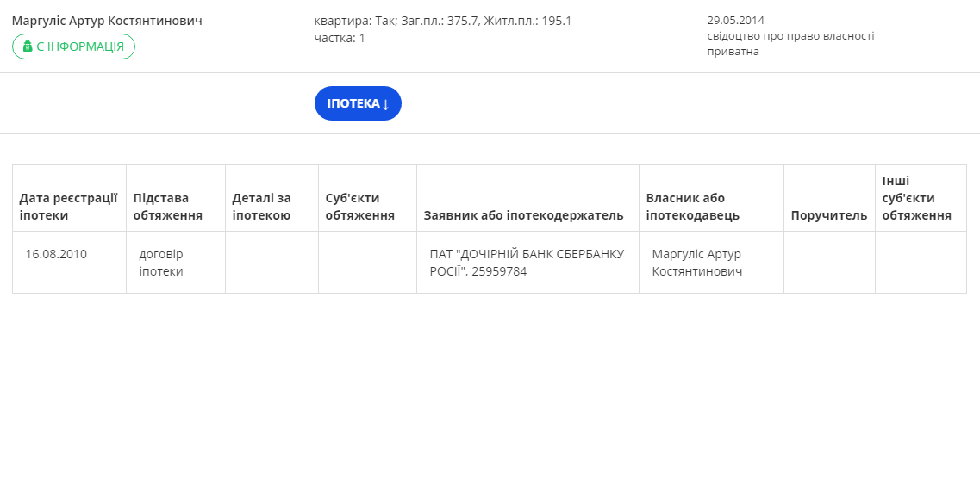Select the договір іпотеки table cell
This screenshot has height=502, width=980.
click(161, 263)
